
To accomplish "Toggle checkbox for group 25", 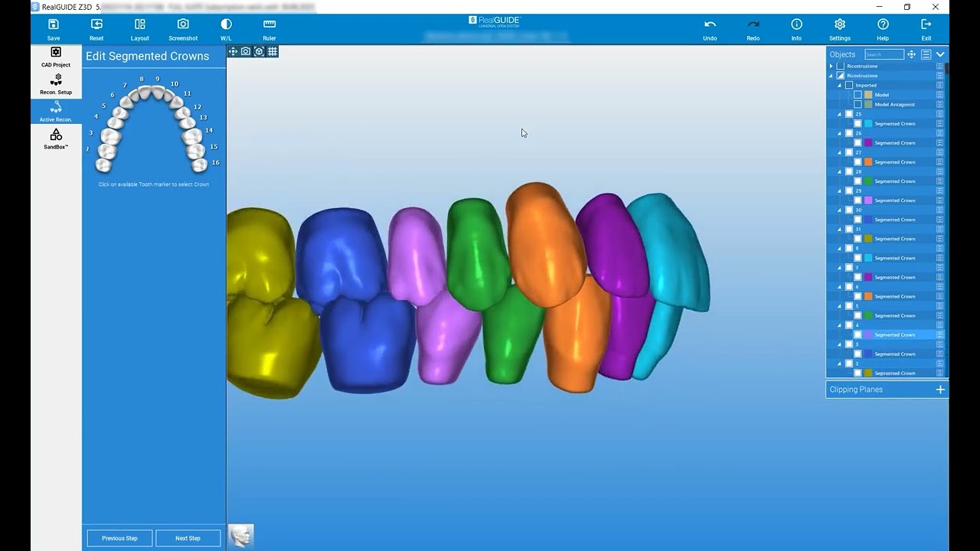I will pos(849,114).
